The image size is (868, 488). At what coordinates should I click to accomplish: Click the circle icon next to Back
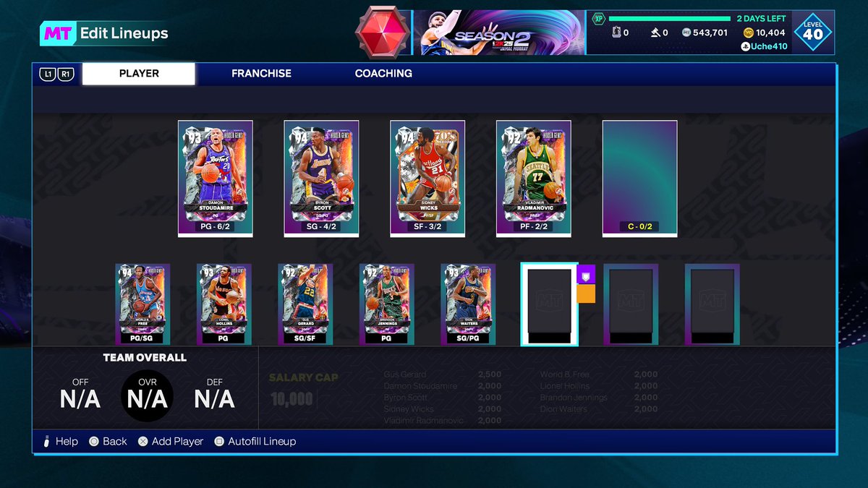(94, 441)
